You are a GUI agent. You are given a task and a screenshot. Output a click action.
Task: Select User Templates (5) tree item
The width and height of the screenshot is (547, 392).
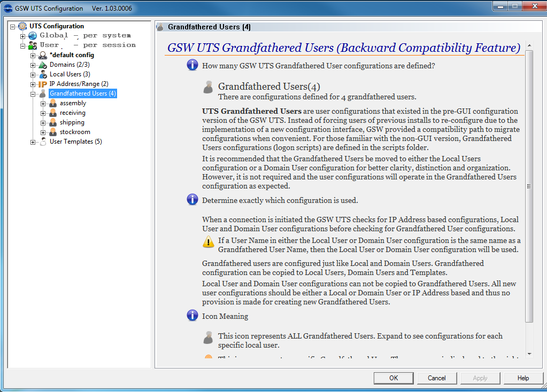76,142
